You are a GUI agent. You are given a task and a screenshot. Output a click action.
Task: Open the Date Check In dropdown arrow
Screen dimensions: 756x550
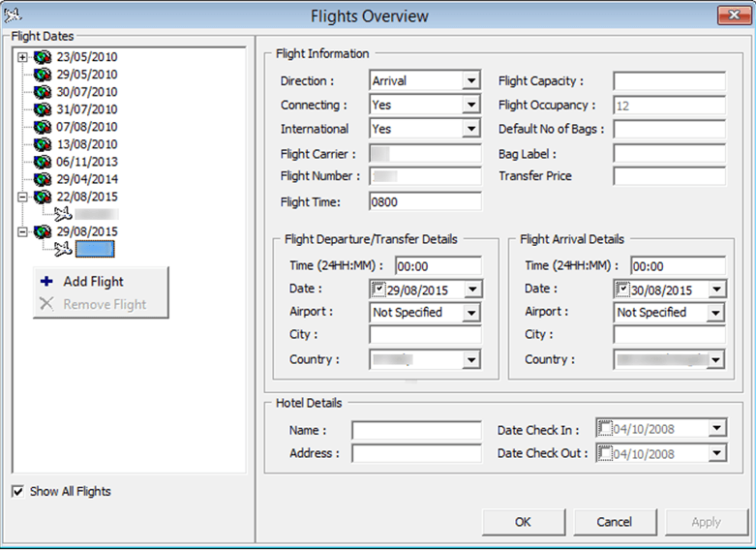coord(717,428)
